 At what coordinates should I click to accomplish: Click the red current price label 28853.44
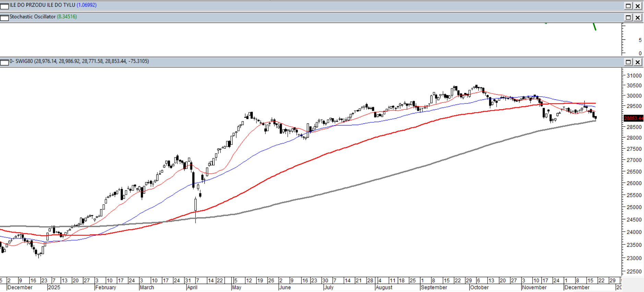click(x=633, y=118)
